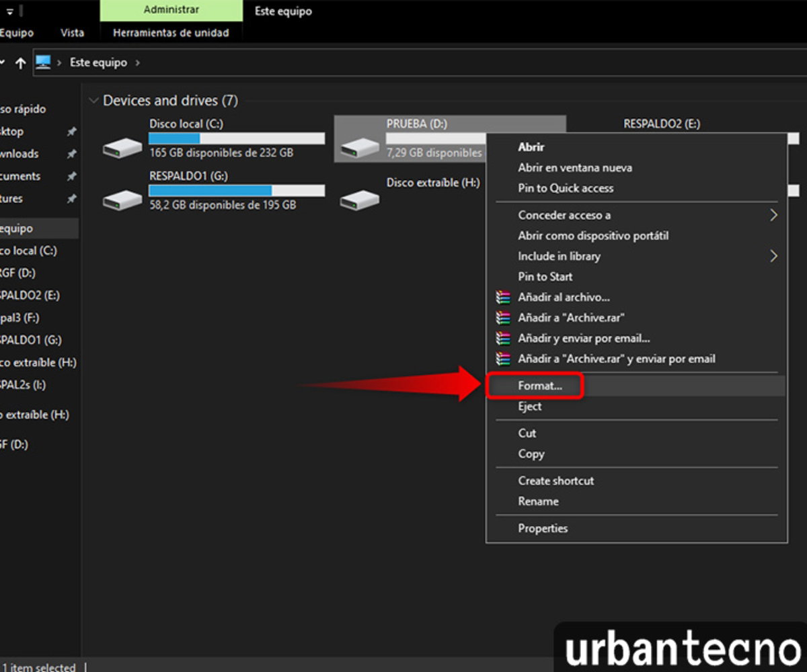
Task: Click the Disco local (C:) drive icon
Action: click(122, 146)
